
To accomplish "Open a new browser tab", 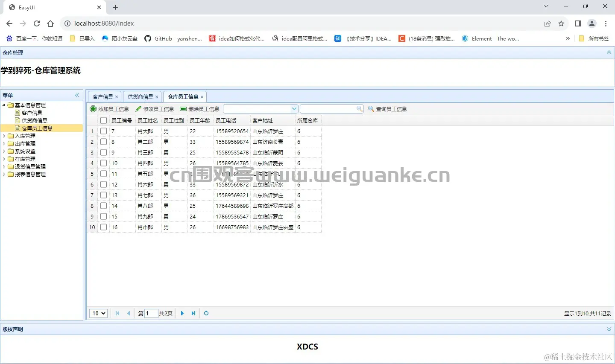I will tap(115, 7).
